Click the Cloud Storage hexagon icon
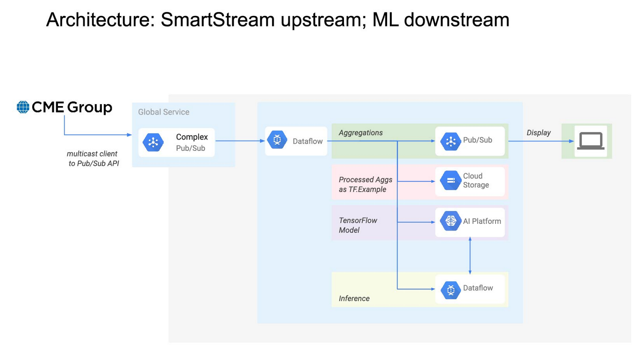 (x=451, y=181)
